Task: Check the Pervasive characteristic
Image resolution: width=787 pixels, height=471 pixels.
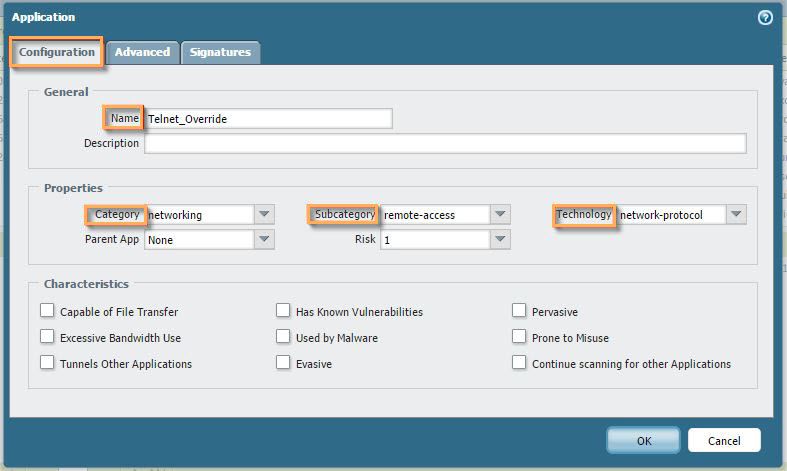Action: pyautogui.click(x=519, y=311)
